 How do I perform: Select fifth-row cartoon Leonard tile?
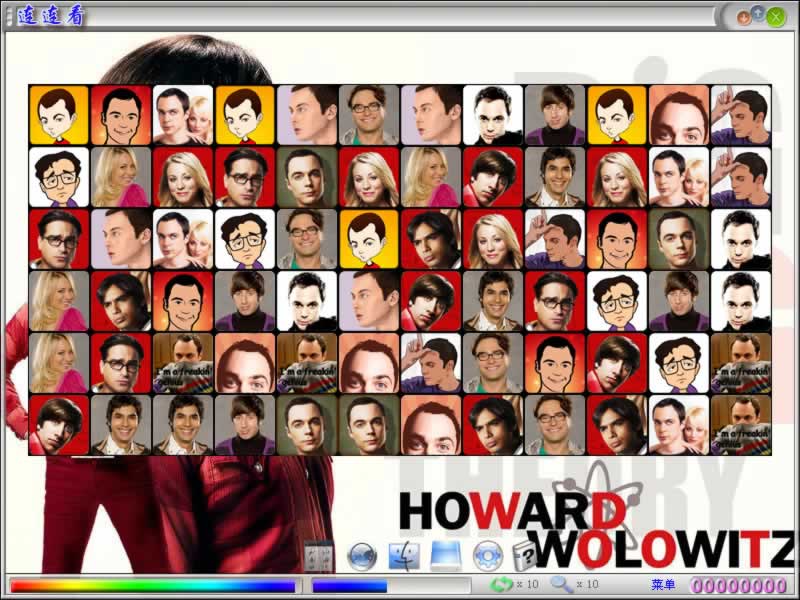(x=679, y=363)
